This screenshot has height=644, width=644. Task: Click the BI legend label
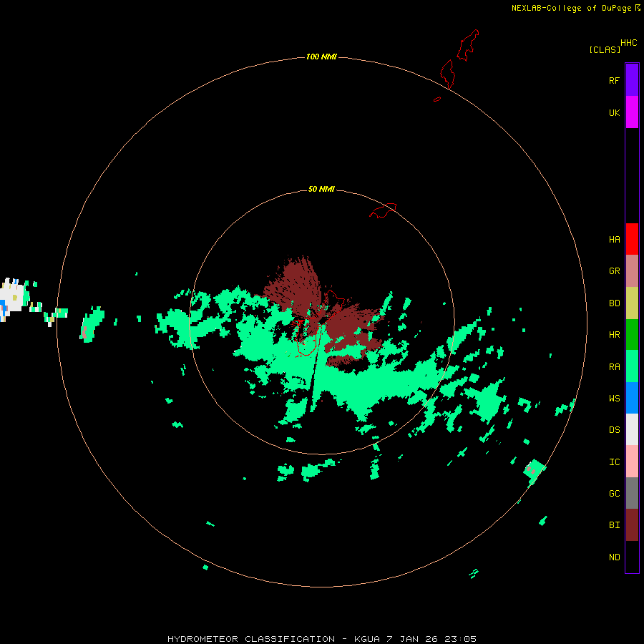(x=614, y=525)
